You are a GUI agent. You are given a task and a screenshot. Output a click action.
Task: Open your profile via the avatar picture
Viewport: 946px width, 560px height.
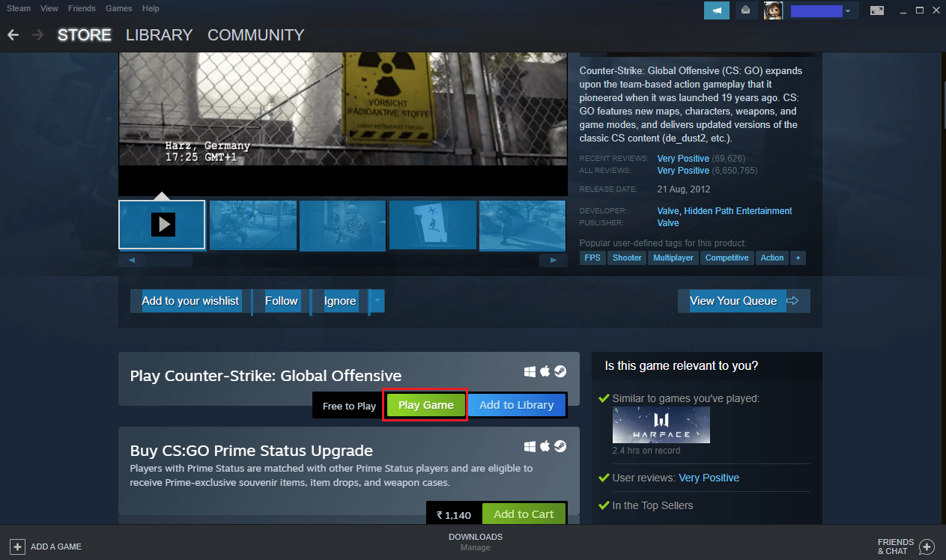(x=773, y=10)
